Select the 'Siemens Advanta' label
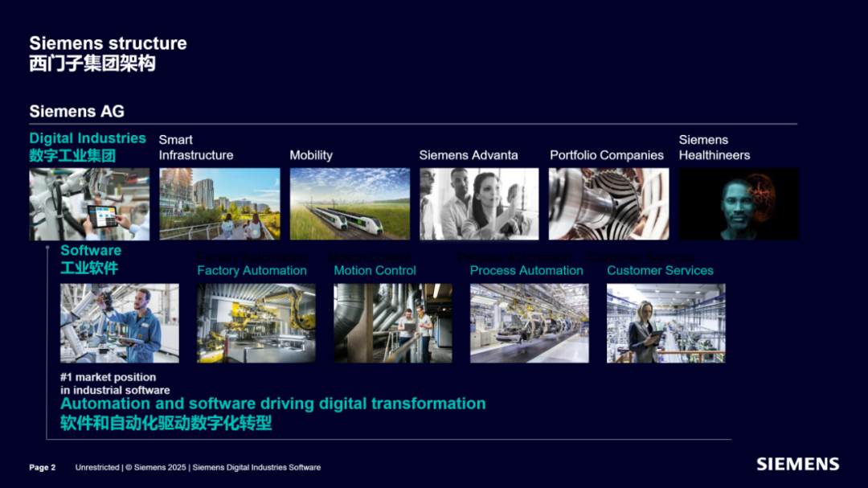The image size is (868, 488). point(469,155)
